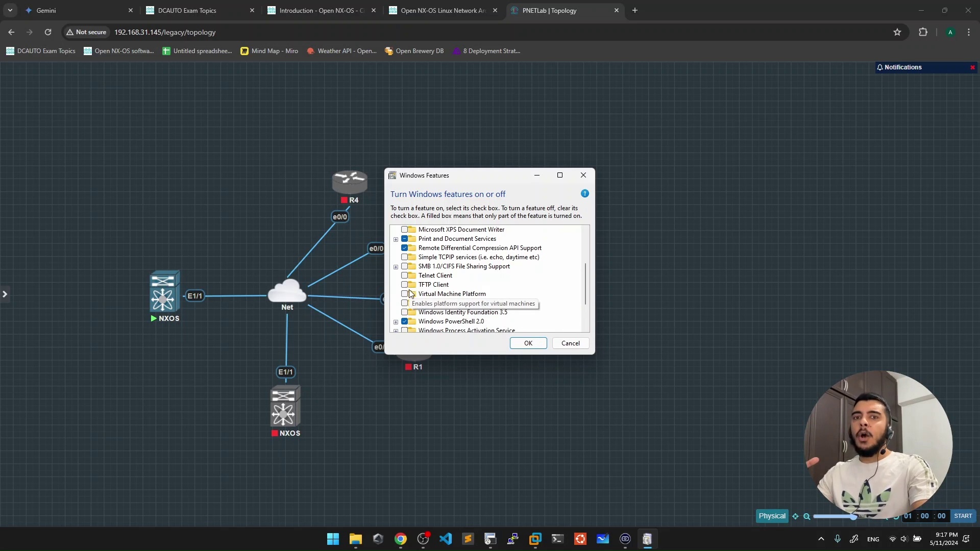Switch to DCAUTO Exam Topics tab

coord(200,10)
